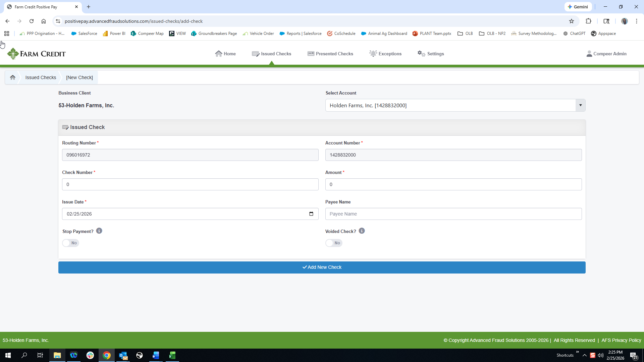Screen dimensions: 644x362
Task: Expand the Select Account dropdown
Action: pyautogui.click(x=580, y=105)
